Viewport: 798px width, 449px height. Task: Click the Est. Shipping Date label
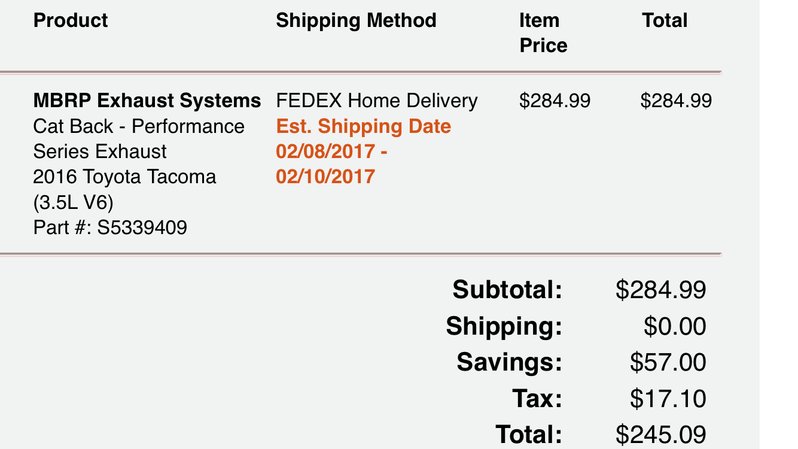click(363, 126)
